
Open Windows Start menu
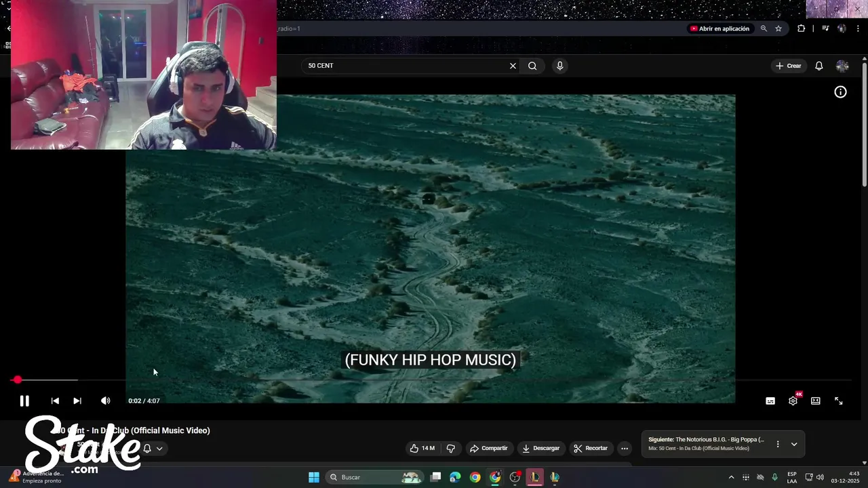click(x=314, y=477)
